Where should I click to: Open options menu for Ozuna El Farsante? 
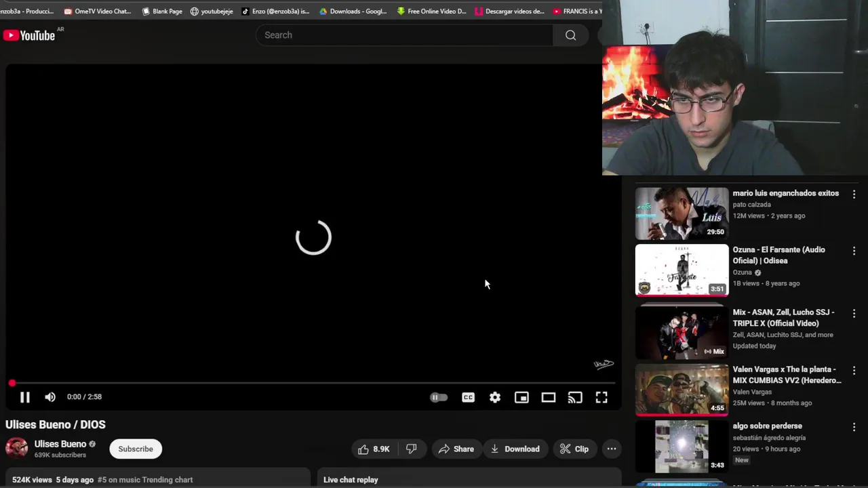(x=854, y=251)
